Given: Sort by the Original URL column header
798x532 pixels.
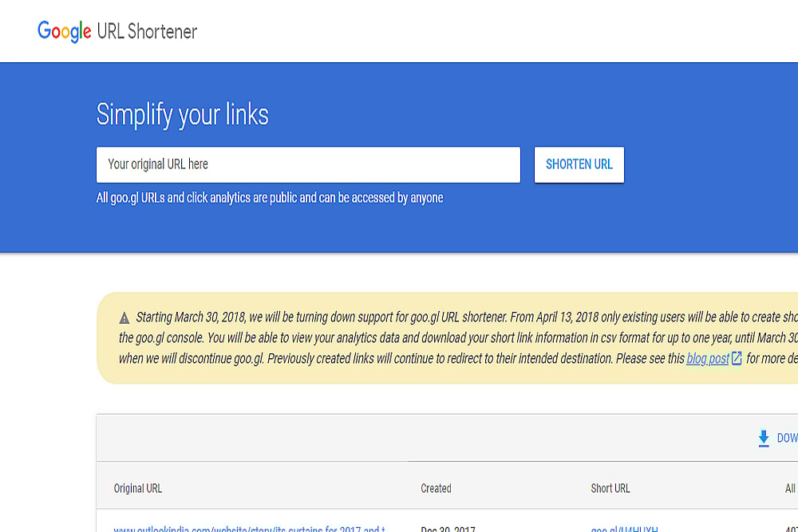Looking at the screenshot, I should (138, 488).
